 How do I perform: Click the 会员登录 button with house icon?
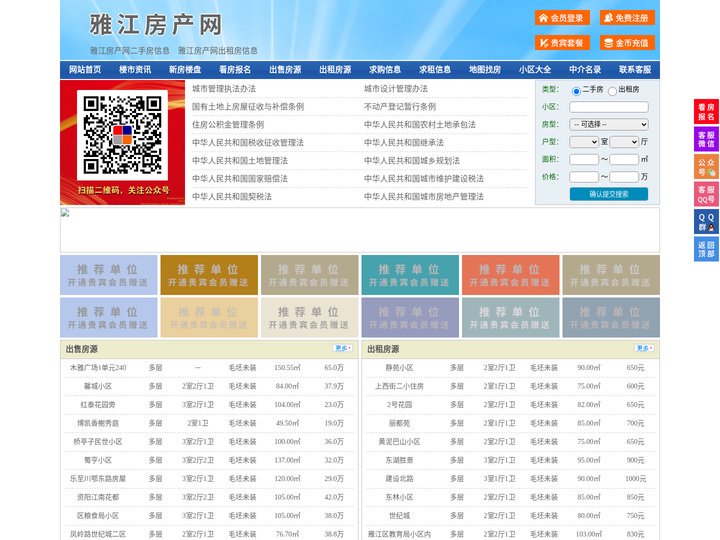click(562, 18)
